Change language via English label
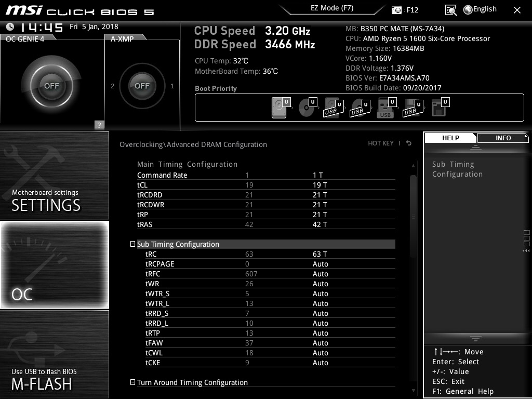The image size is (532, 399). 485,9
